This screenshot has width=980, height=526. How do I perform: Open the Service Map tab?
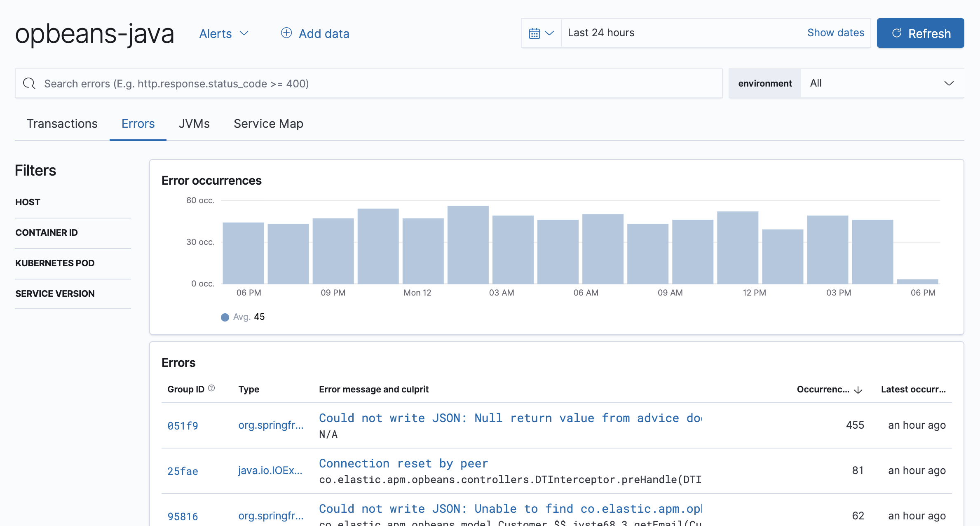tap(268, 124)
